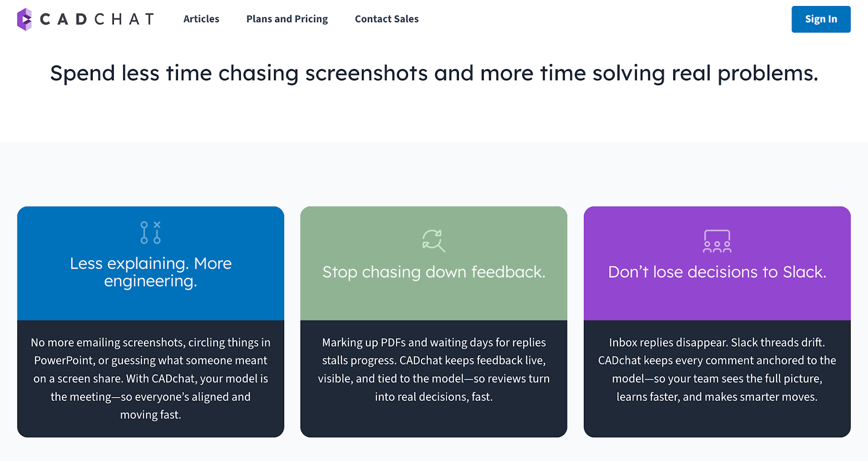
Task: Click the team-people icon in the purple card
Action: pos(717,241)
